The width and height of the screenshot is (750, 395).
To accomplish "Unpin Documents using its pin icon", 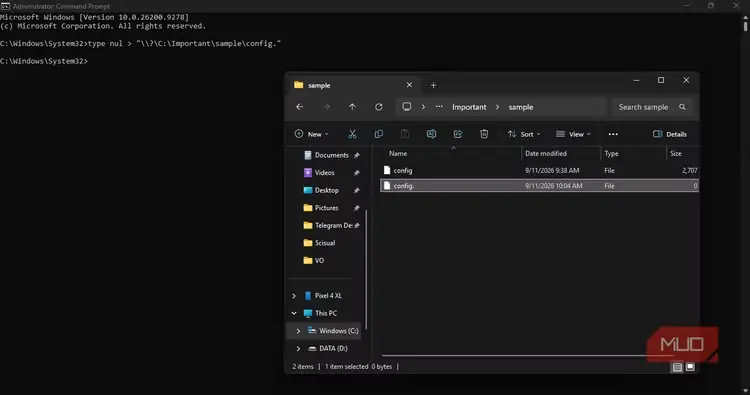I will coord(356,155).
